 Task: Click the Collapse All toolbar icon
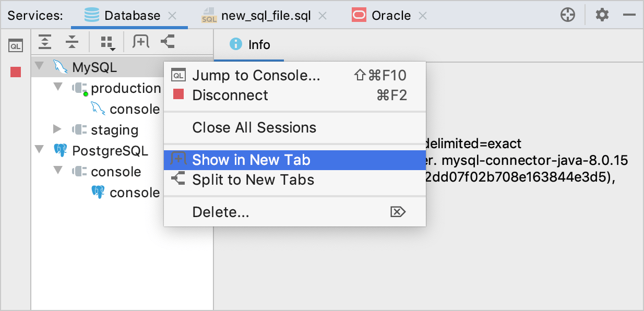(72, 41)
